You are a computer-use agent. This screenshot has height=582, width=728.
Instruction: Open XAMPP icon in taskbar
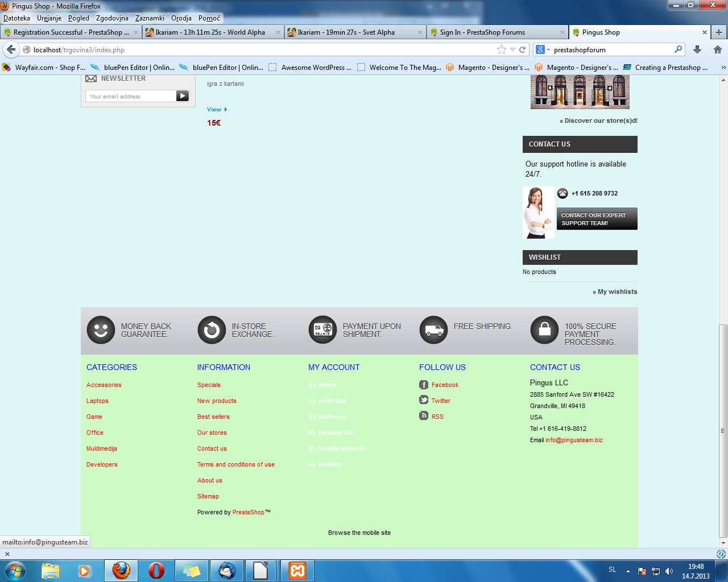(297, 571)
